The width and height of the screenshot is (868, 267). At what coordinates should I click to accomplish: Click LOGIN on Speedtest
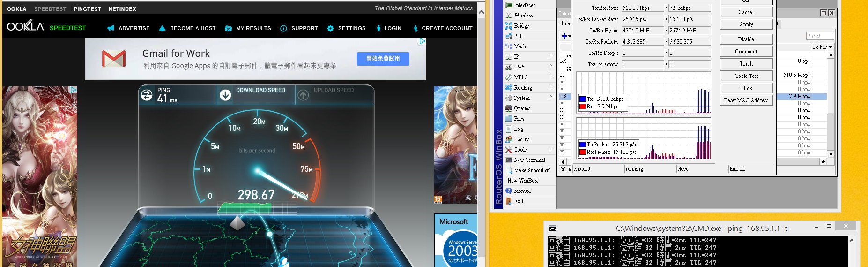388,28
